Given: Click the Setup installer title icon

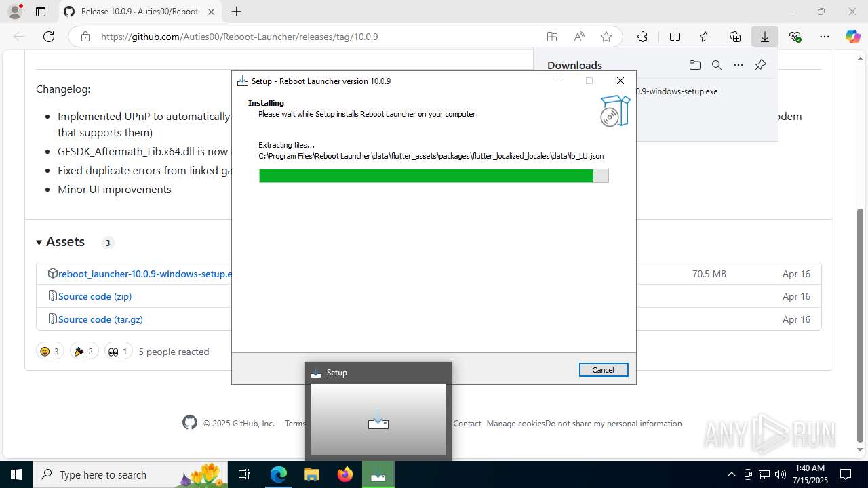Looking at the screenshot, I should [x=242, y=81].
